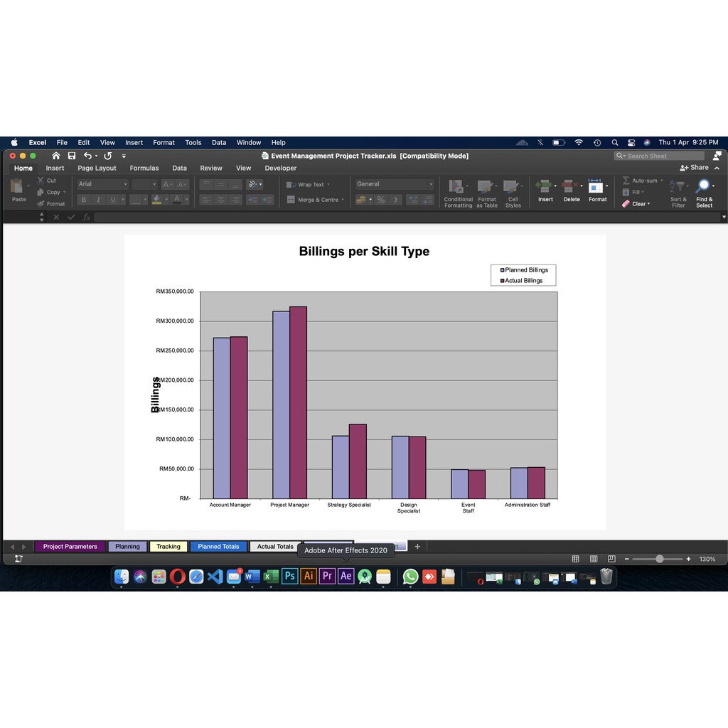Screen dimensions: 728x728
Task: Open After Effects from the dock
Action: [346, 576]
